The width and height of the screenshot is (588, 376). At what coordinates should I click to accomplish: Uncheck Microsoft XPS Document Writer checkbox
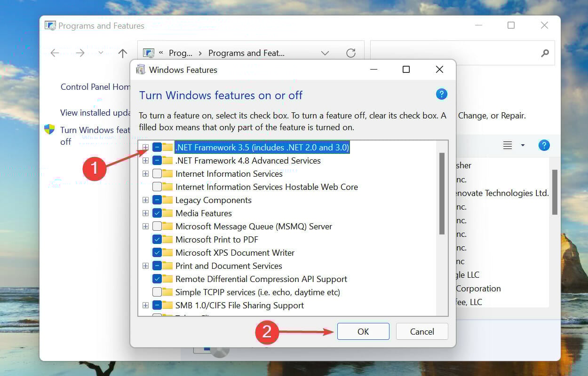click(x=157, y=252)
